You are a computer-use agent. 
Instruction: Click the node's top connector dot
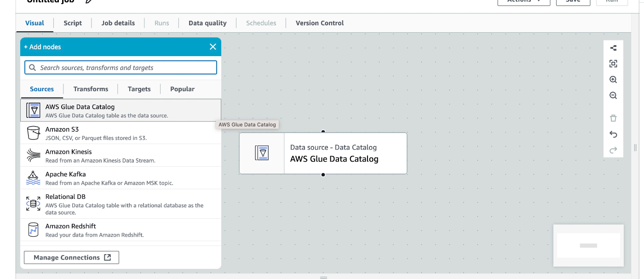tap(323, 132)
